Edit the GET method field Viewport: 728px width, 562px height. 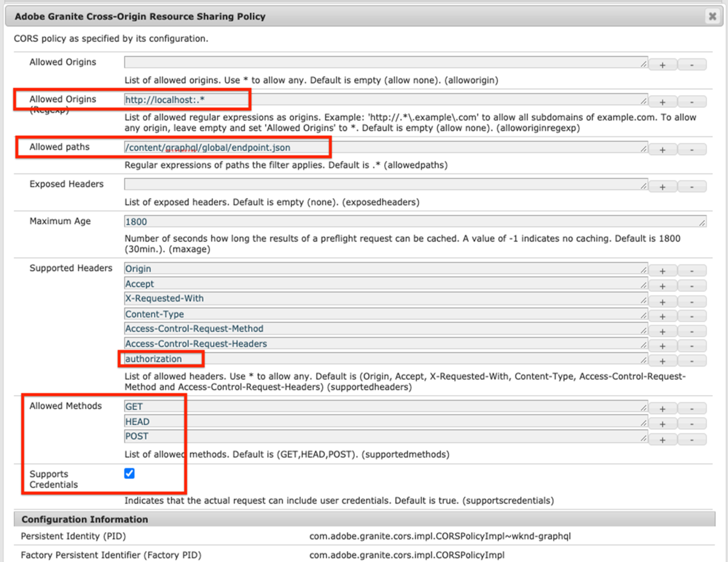386,406
